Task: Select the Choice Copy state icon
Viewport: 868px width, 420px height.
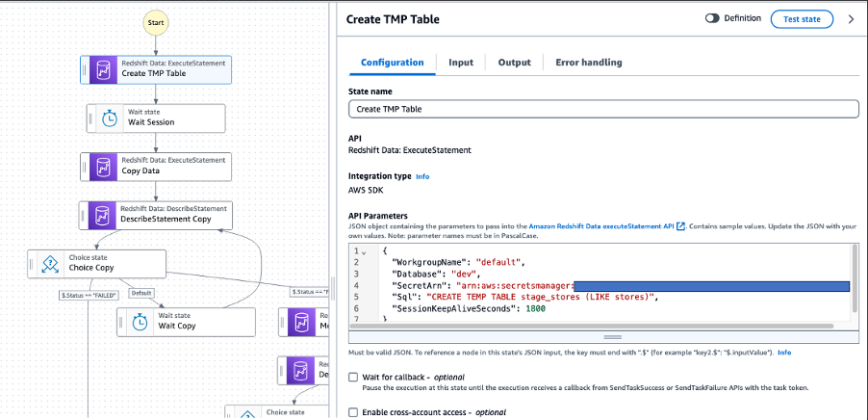Action: pyautogui.click(x=49, y=263)
